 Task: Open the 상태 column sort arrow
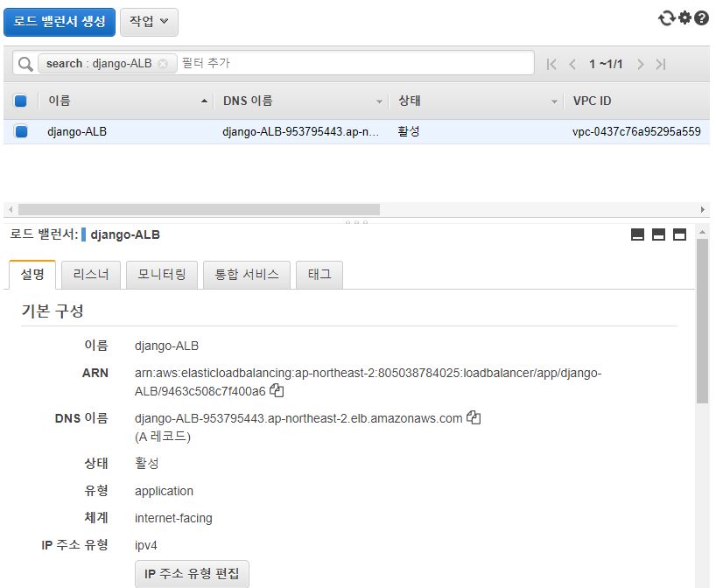tap(554, 101)
